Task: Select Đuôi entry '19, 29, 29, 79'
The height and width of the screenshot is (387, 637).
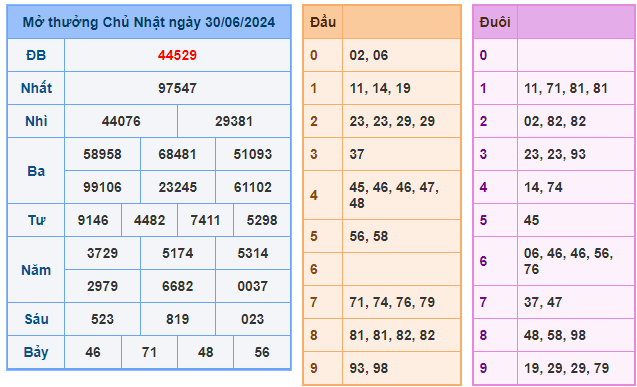Action: pos(566,368)
